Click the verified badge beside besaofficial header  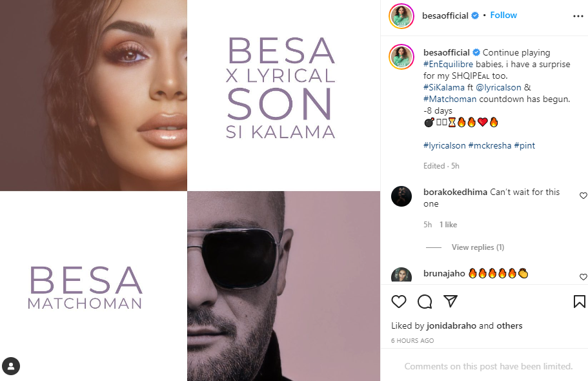[475, 15]
